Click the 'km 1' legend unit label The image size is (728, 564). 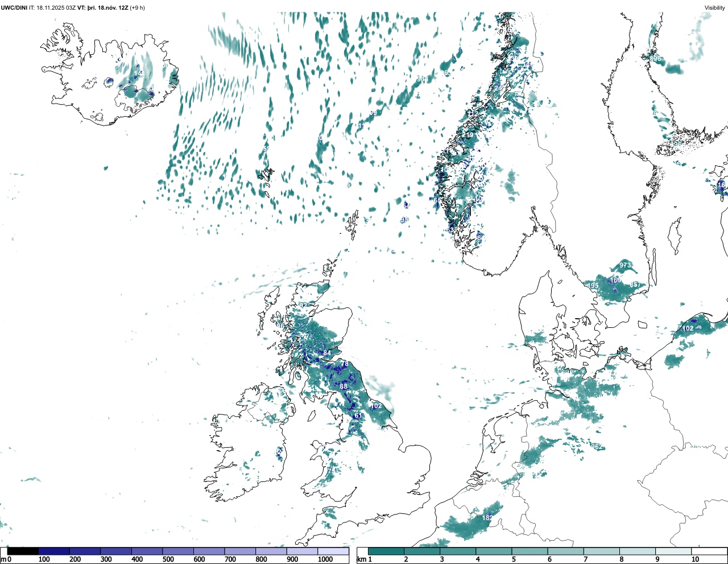click(364, 559)
